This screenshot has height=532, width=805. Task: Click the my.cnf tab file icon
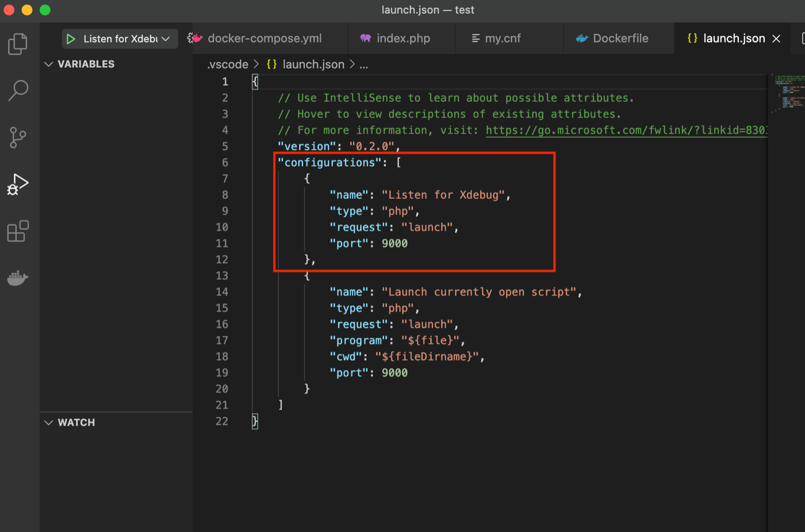tap(476, 38)
